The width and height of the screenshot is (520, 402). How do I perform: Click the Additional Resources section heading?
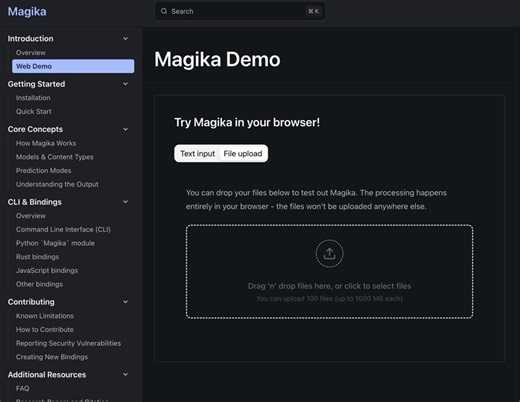pyautogui.click(x=47, y=374)
